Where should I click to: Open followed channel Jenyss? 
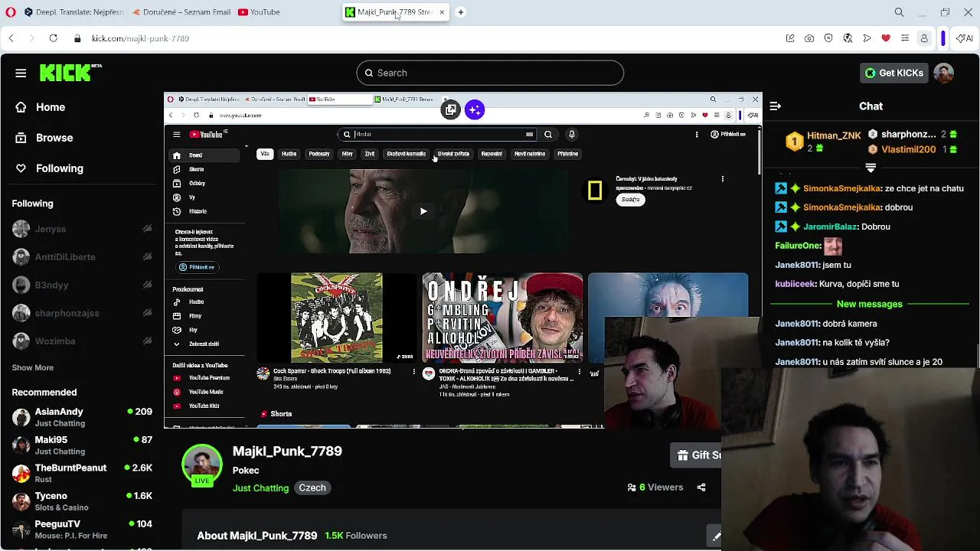(x=51, y=229)
